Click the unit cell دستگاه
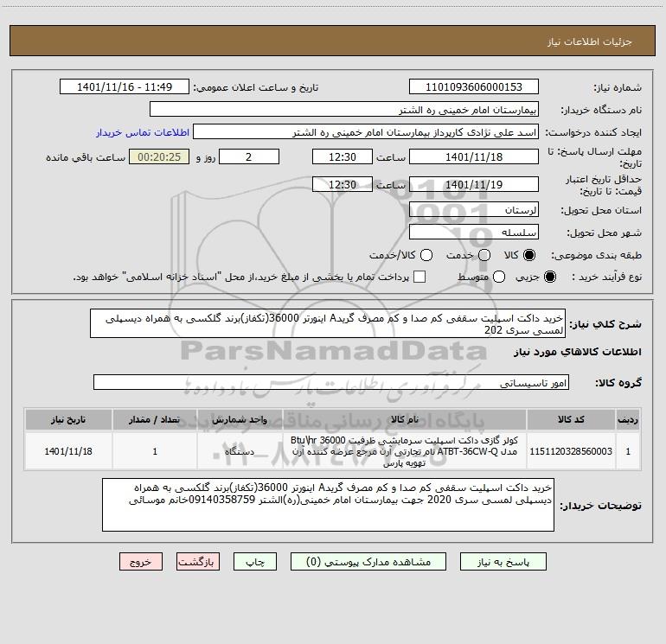Viewport: 666px width, 644px height. click(240, 451)
